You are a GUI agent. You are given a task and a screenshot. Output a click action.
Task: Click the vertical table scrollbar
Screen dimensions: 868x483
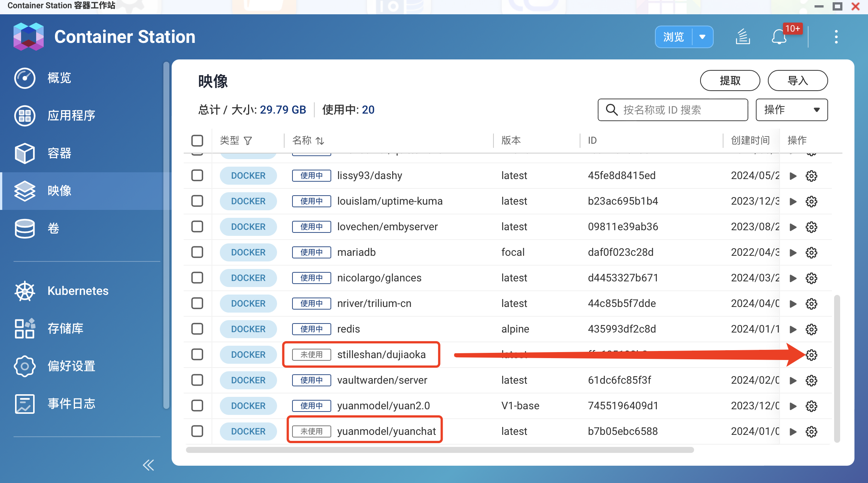click(x=837, y=369)
